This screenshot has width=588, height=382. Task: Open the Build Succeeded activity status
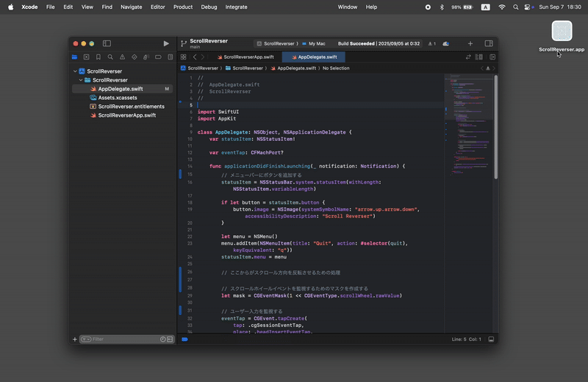[379, 43]
